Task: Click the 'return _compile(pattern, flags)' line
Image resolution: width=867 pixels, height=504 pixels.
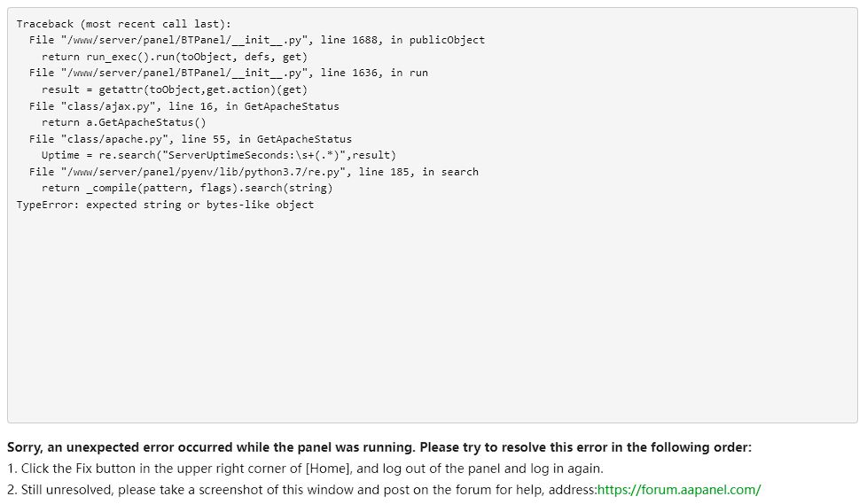Action: pyautogui.click(x=186, y=188)
